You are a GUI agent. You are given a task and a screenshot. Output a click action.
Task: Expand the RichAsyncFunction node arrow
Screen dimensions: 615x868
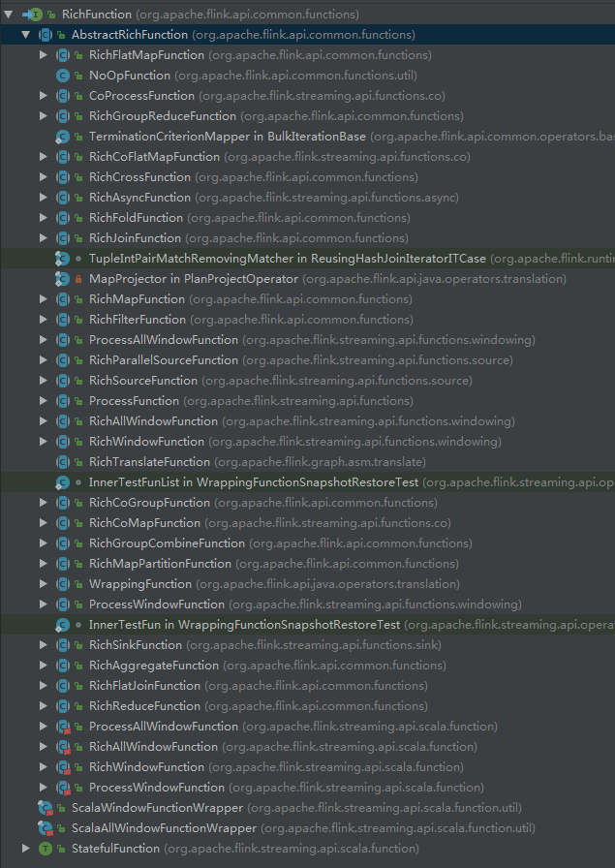click(44, 197)
